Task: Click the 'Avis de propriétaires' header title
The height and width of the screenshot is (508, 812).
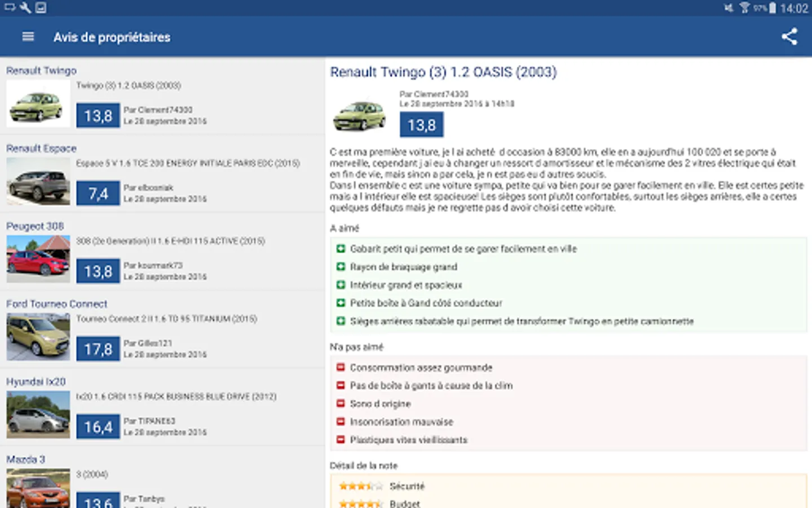Action: [x=112, y=37]
